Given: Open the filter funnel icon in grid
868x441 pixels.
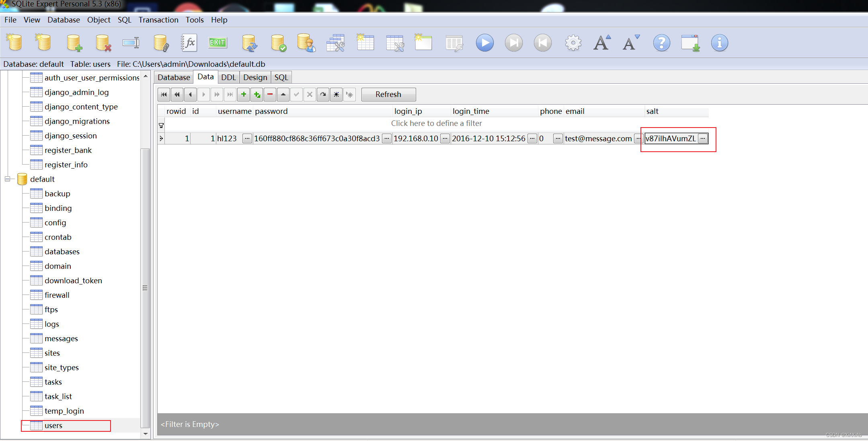Looking at the screenshot, I should pos(161,126).
